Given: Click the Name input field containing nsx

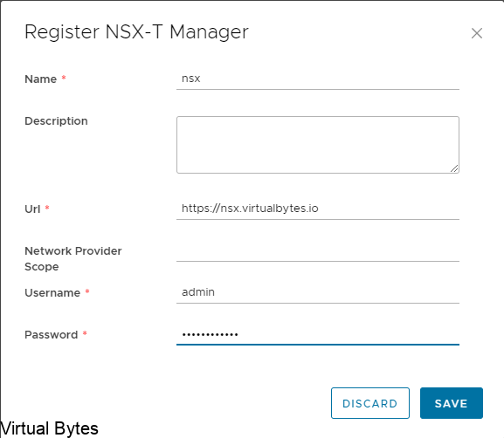Looking at the screenshot, I should click(x=318, y=79).
